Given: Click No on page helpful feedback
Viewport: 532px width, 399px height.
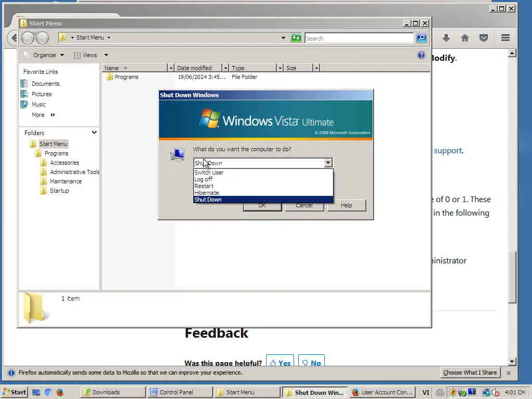Looking at the screenshot, I should tap(312, 362).
